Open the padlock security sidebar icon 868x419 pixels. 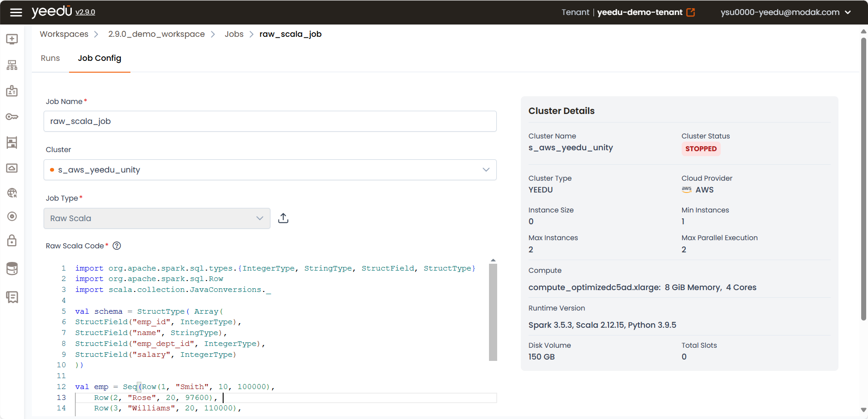coord(12,240)
